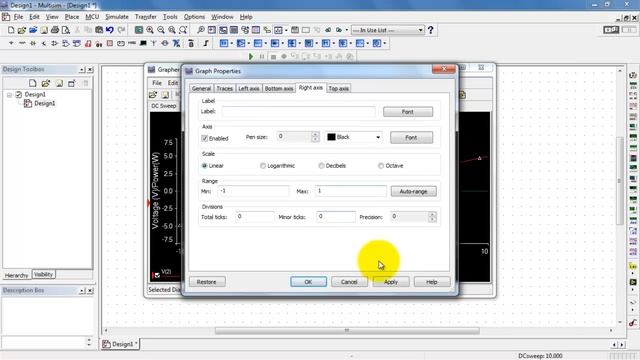Click the New icon in Design Toolbox
This screenshot has width=640, height=360.
(x=32, y=83)
